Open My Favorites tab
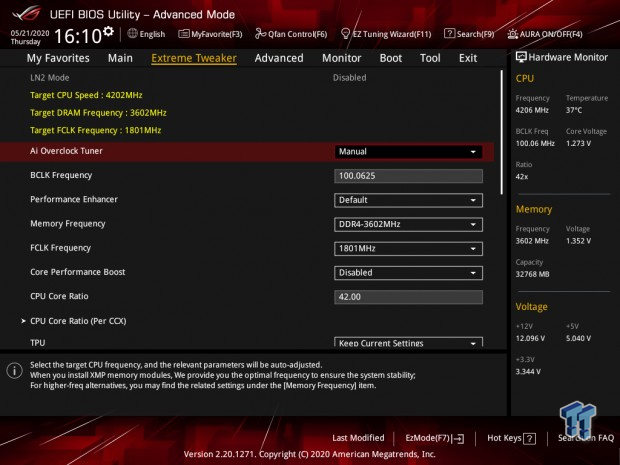Screen dimensions: 620x465 [58, 58]
